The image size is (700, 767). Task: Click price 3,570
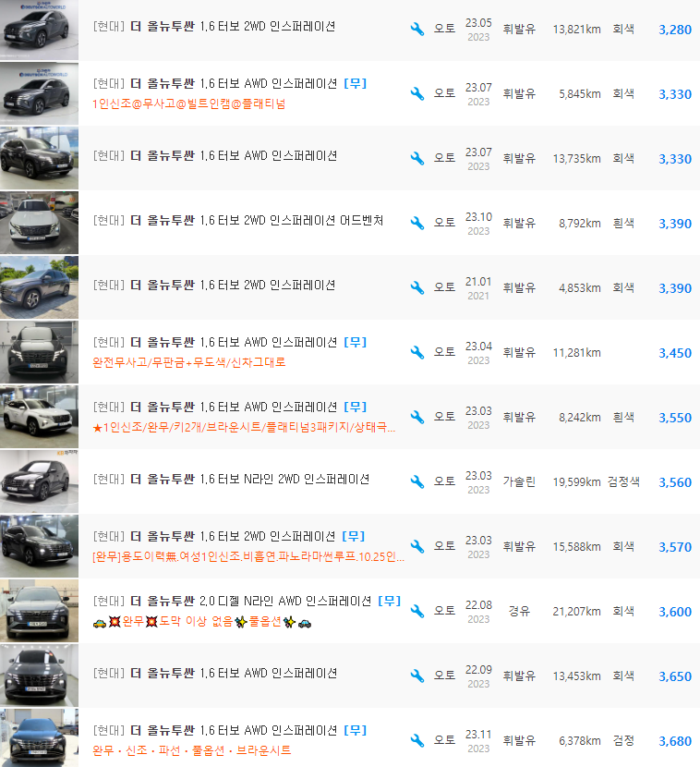point(675,547)
